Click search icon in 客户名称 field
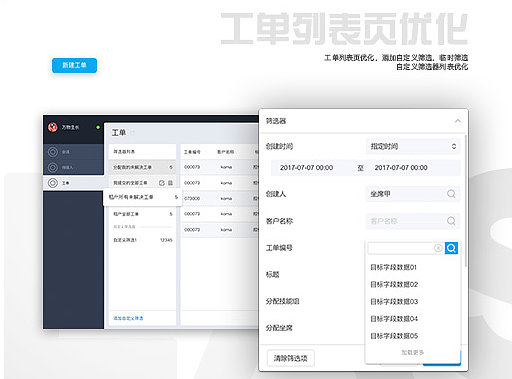Image resolution: width=512 pixels, height=379 pixels. point(451,221)
